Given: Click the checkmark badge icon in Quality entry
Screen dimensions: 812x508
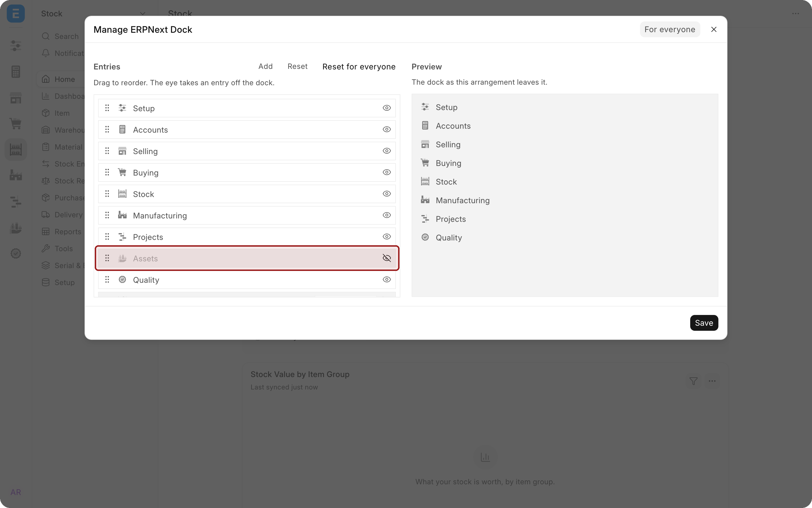Looking at the screenshot, I should [x=122, y=279].
